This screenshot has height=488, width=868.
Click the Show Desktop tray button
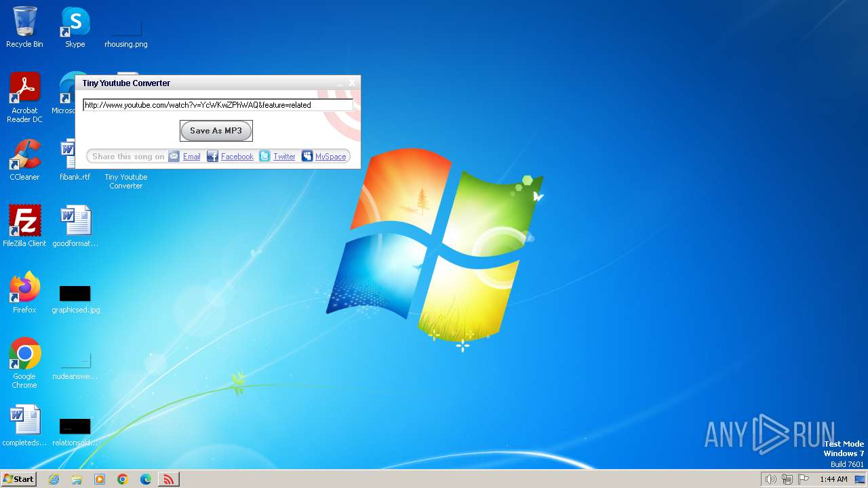[860, 479]
